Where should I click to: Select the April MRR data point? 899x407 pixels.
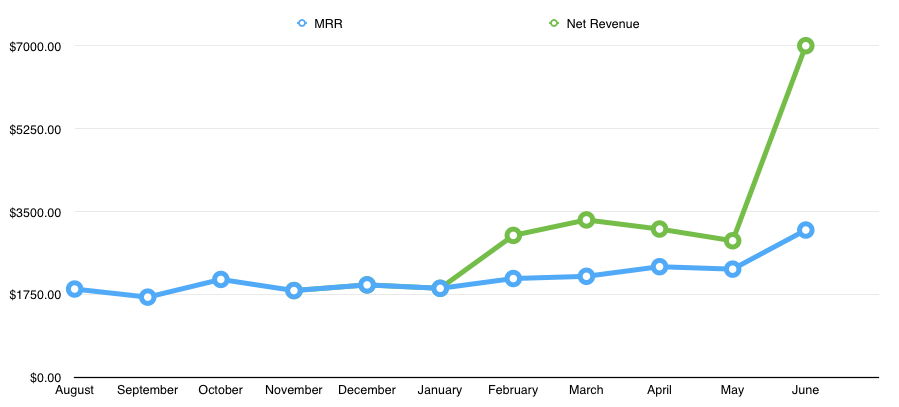point(660,267)
